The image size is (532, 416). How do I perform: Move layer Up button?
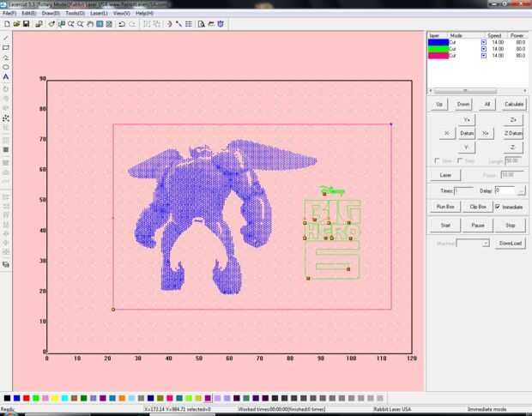pos(439,104)
